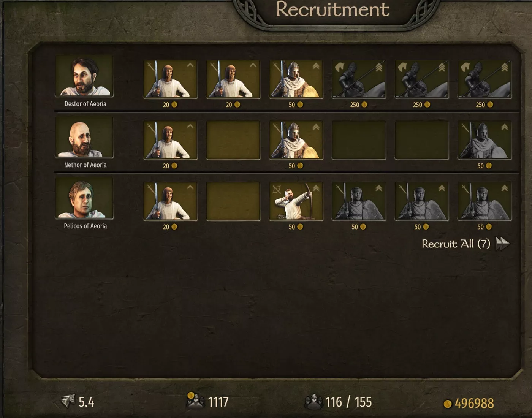The width and height of the screenshot is (532, 418).
Task: Click the Recruit All (7) button
Action: tap(465, 244)
